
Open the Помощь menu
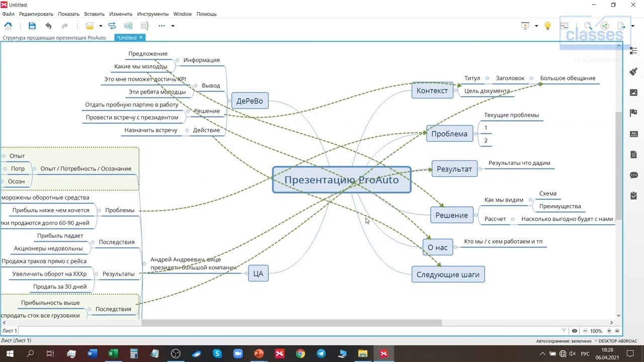coord(206,14)
